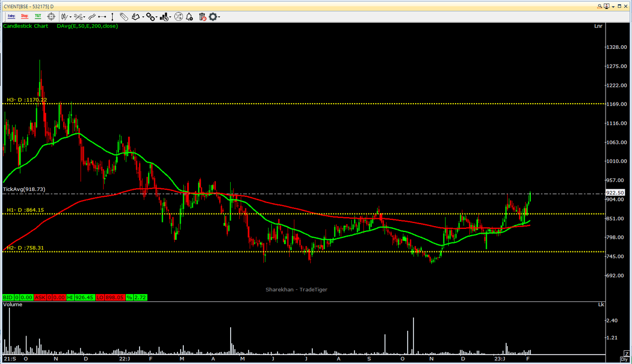Click the 21:S date axis marker
The image size is (632, 364).
pos(10,358)
